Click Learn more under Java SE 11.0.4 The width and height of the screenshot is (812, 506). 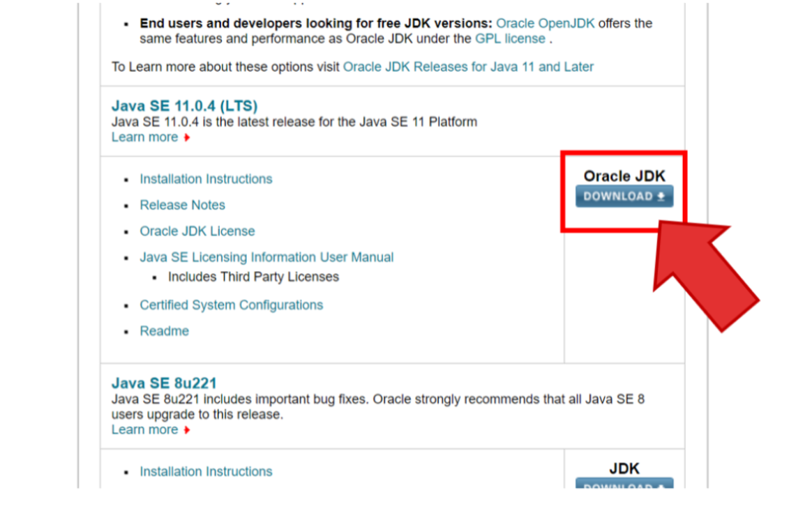tap(144, 137)
